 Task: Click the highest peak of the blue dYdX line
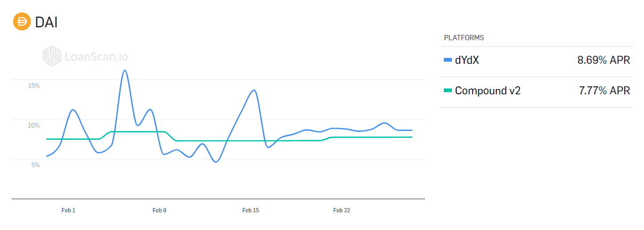124,70
